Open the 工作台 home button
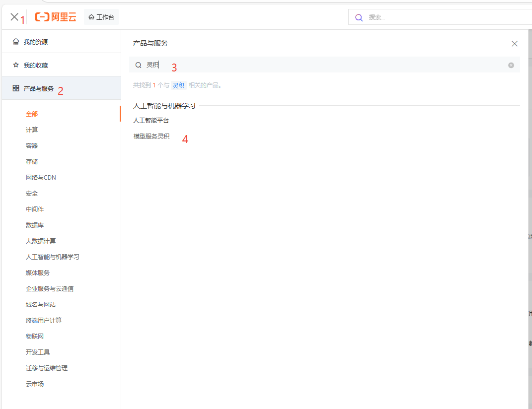The width and height of the screenshot is (532, 409). coord(101,17)
